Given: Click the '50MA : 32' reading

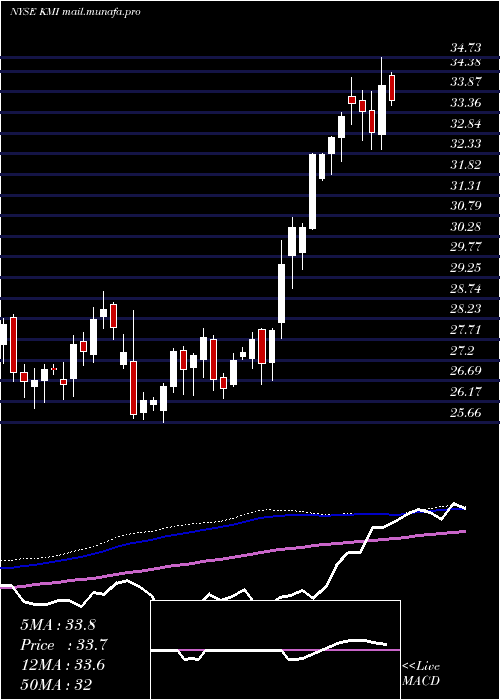Looking at the screenshot, I should point(56,685).
